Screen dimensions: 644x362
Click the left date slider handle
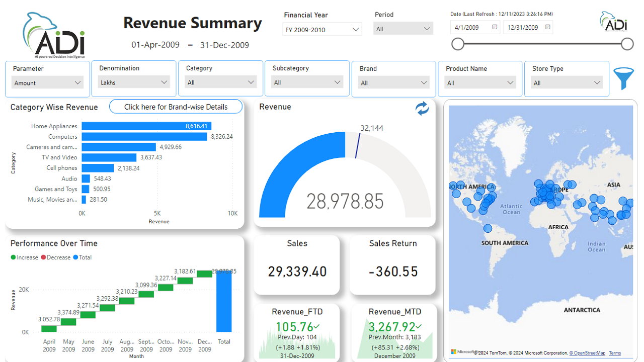pyautogui.click(x=458, y=44)
